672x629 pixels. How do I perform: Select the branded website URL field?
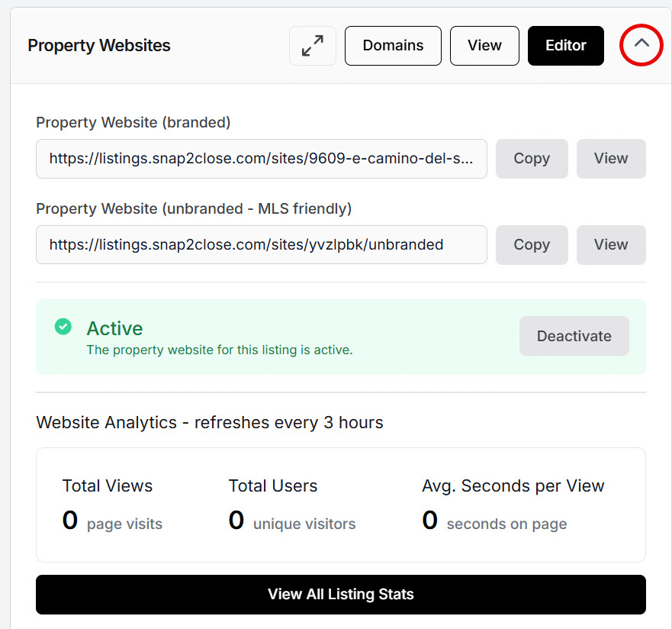click(261, 159)
